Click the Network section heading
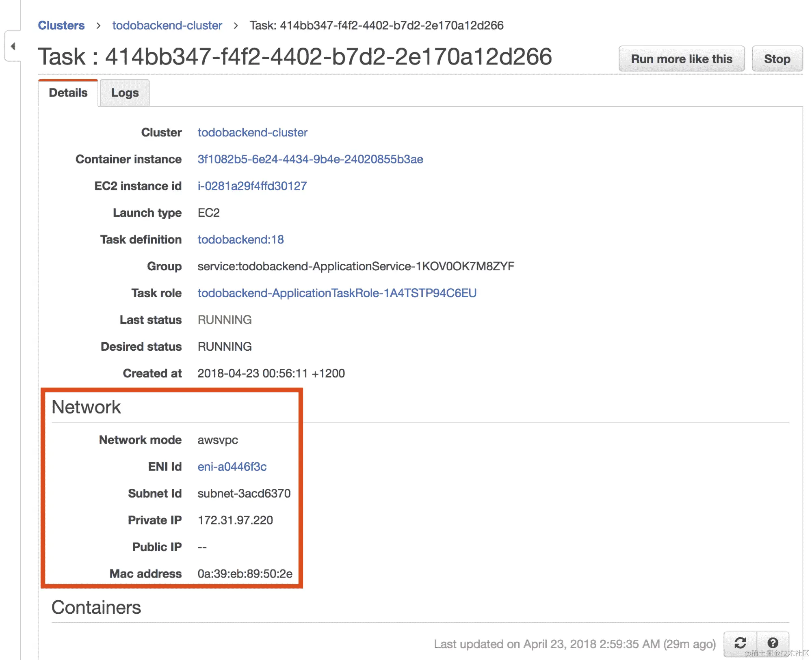Image resolution: width=812 pixels, height=660 pixels. [86, 407]
